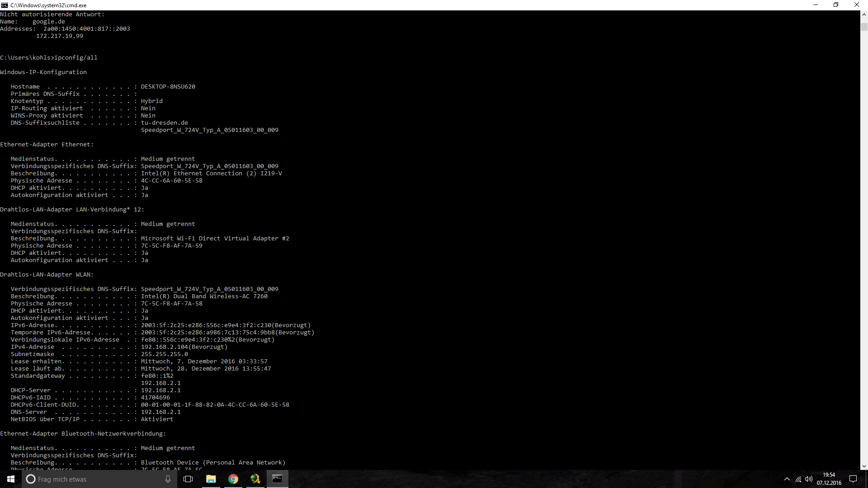This screenshot has width=868, height=488.
Task: Open the volume speaker control
Action: point(809,479)
